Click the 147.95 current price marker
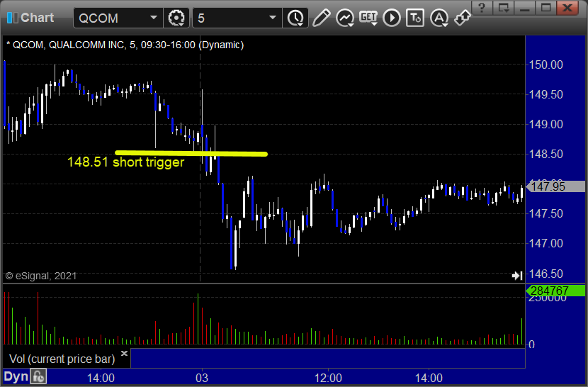The width and height of the screenshot is (588, 387). (556, 186)
